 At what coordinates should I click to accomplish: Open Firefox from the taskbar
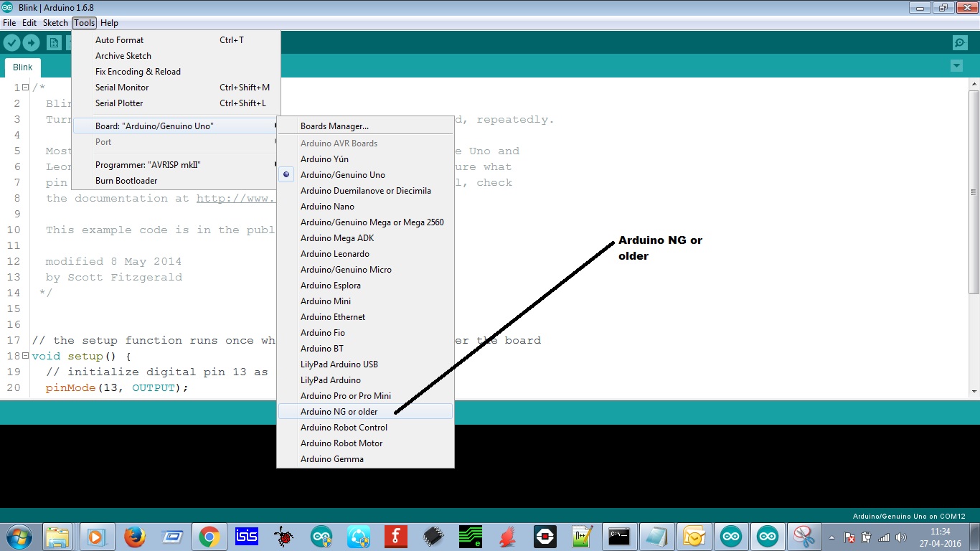[134, 537]
